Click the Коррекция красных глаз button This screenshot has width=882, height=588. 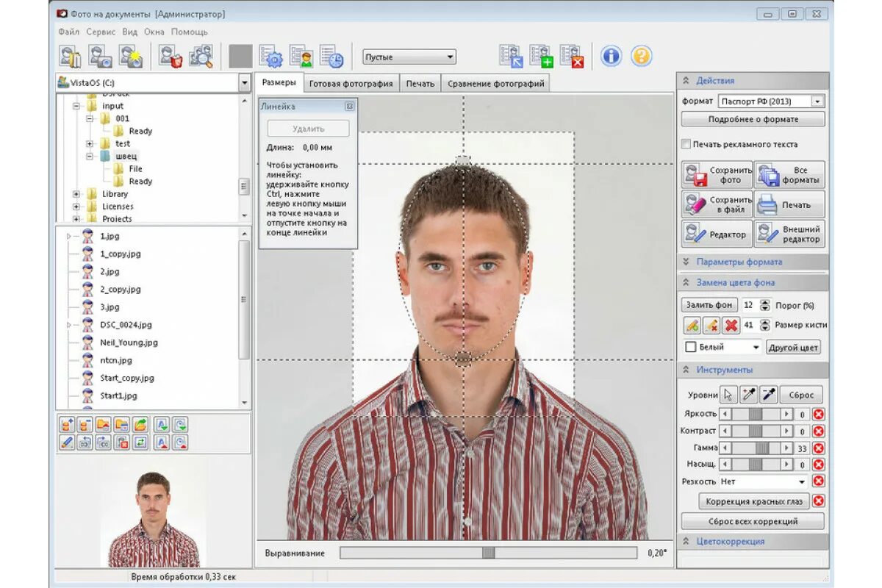(x=754, y=501)
